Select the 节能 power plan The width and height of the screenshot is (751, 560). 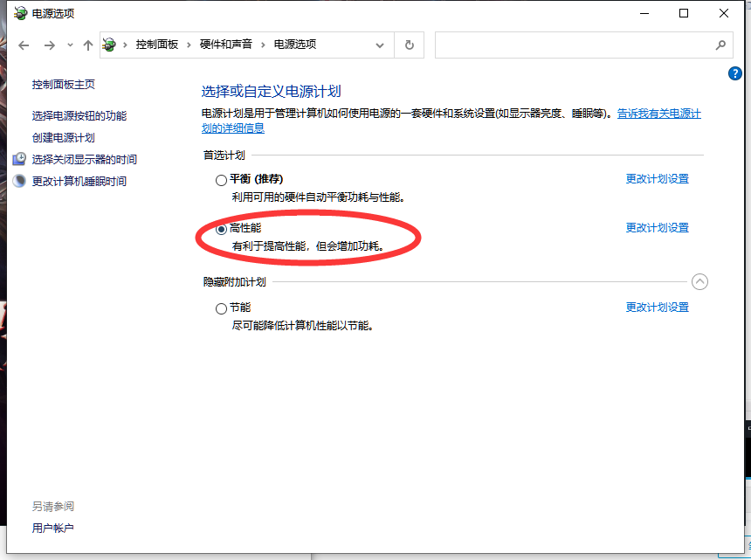(x=221, y=308)
